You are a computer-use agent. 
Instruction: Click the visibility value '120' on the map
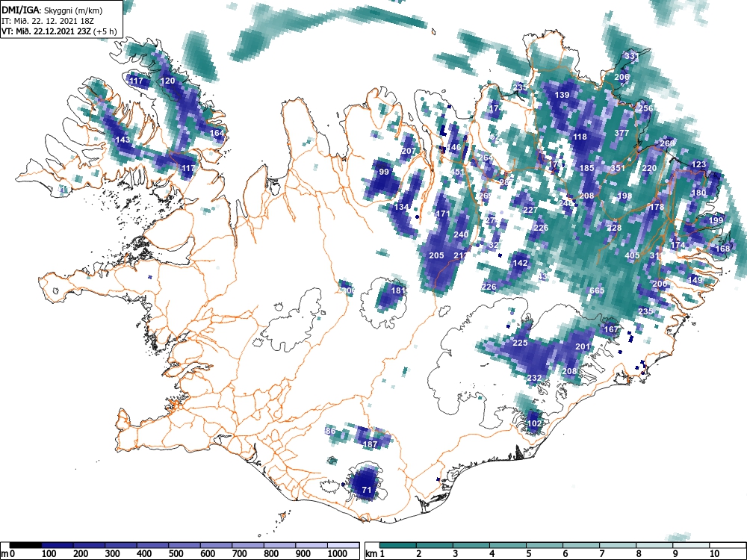click(167, 81)
